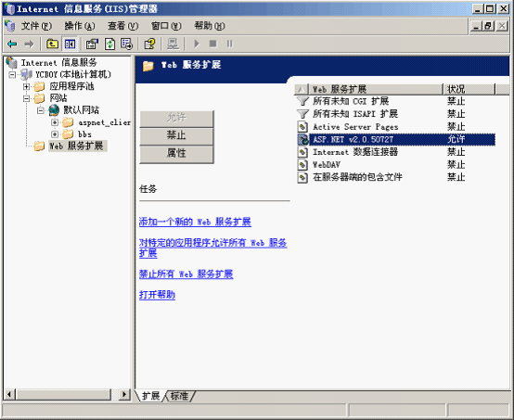Screen dimensions: 514x420
Task: Click the Export list toolbar icon
Action: click(x=126, y=44)
